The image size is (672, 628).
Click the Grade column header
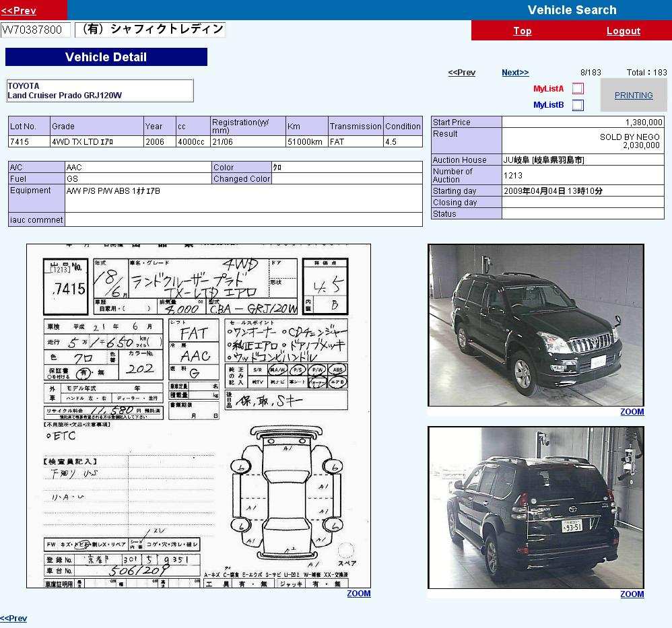pos(97,126)
